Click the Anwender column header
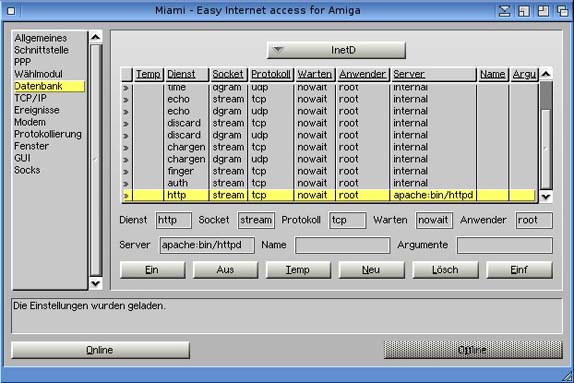 (363, 74)
